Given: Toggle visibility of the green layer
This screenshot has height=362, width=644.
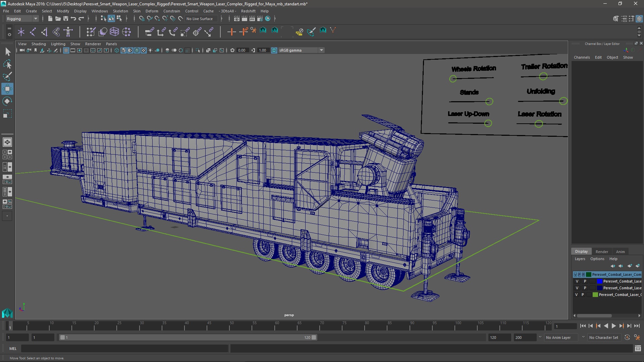Looking at the screenshot, I should tap(576, 295).
